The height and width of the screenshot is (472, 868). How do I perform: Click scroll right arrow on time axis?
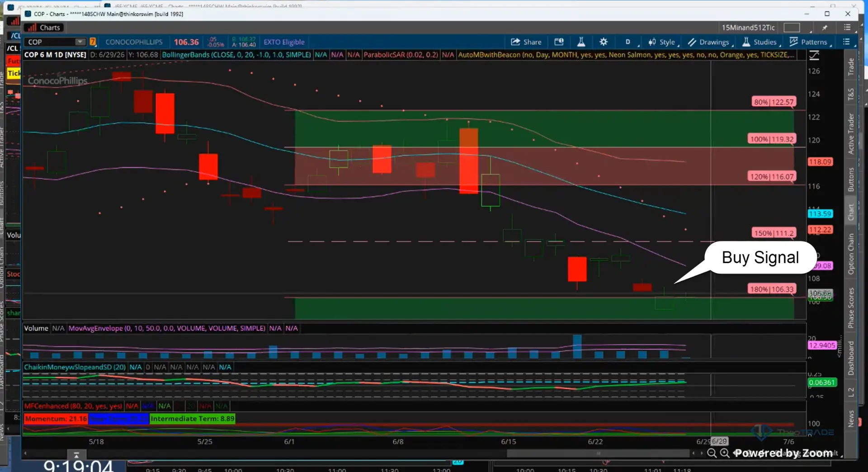pyautogui.click(x=701, y=453)
